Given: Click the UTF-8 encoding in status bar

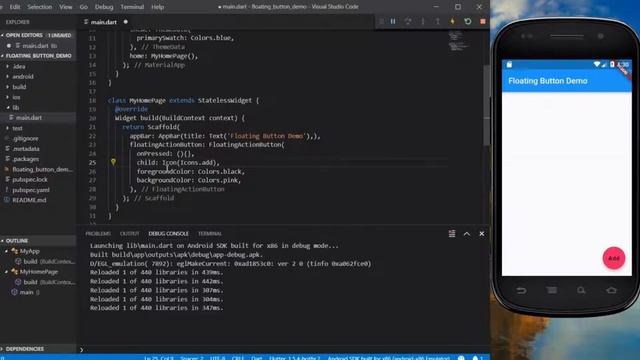Looking at the screenshot, I should tap(218, 358).
